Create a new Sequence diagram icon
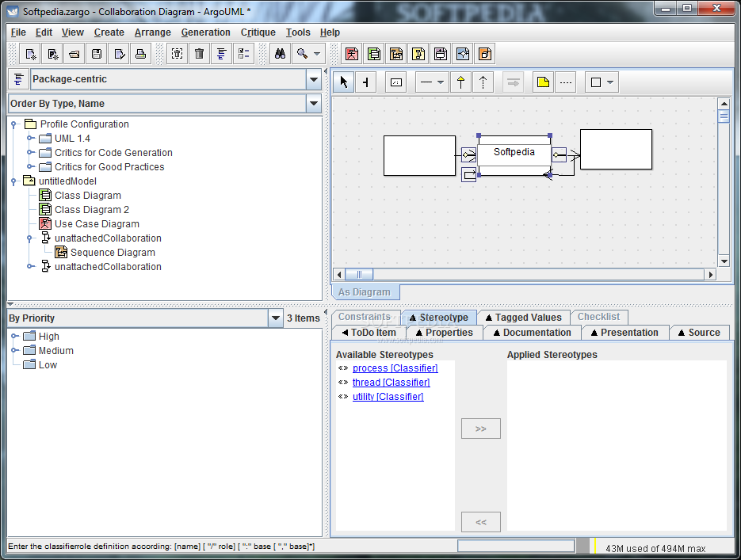 (x=396, y=54)
